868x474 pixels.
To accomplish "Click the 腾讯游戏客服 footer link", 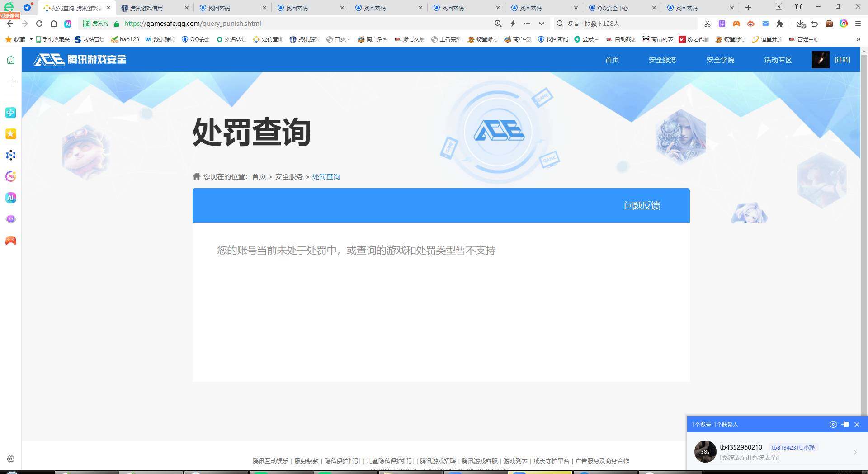I will (480, 460).
